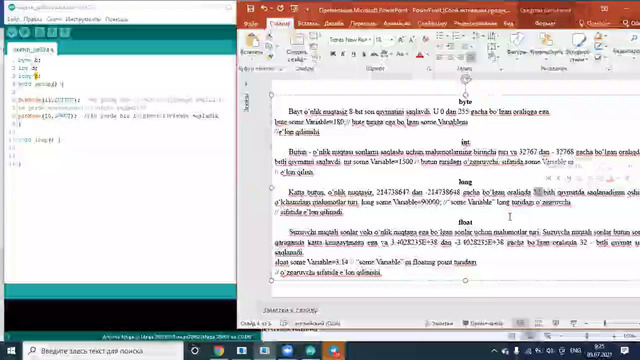The width and height of the screenshot is (640, 360).
Task: Click the Create Slide (Создать слайд) icon
Action: point(296,40)
